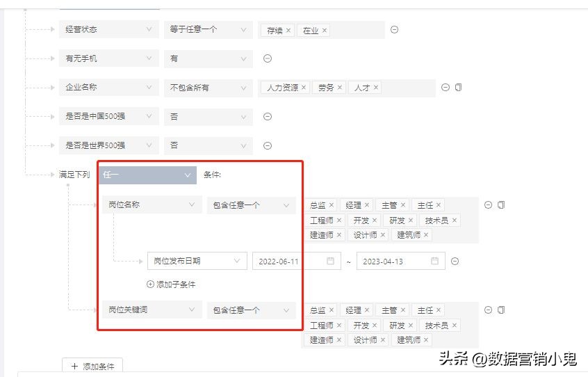Open the 有 value dropdown

click(208, 58)
